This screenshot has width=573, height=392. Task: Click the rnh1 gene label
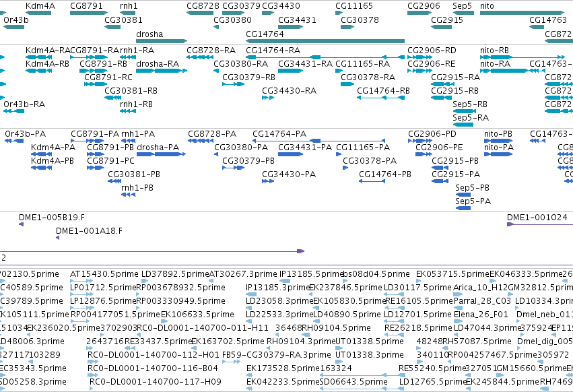point(129,6)
